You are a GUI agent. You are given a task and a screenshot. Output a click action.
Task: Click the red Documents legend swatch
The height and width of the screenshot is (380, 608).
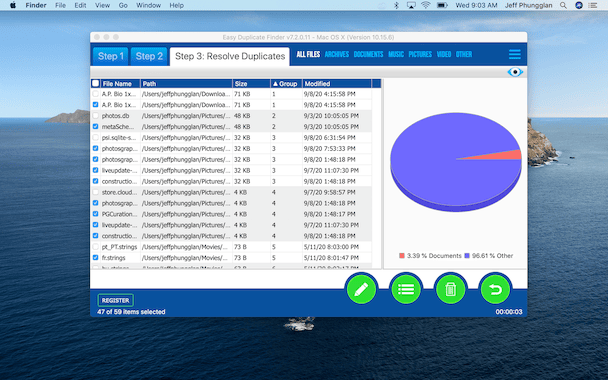tap(402, 256)
